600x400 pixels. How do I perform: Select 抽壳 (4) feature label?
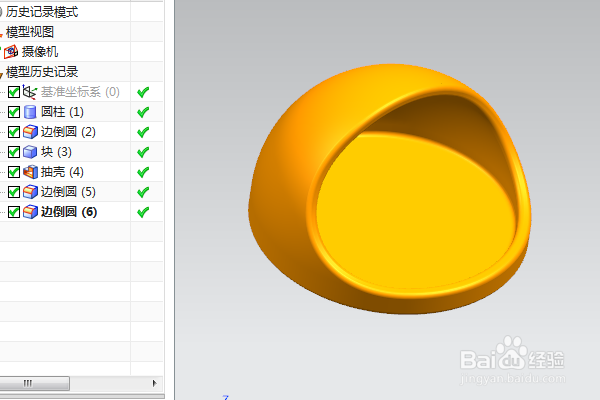[62, 172]
